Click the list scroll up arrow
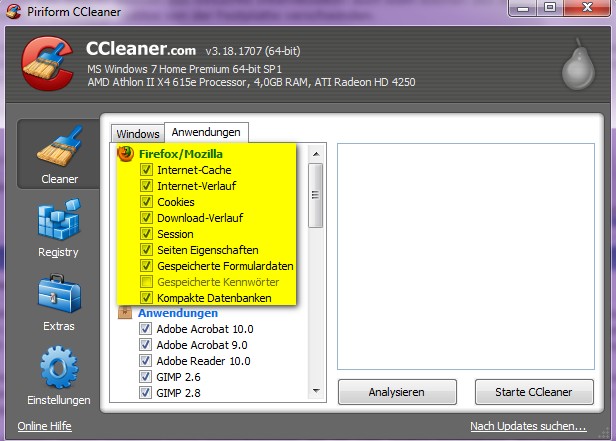Viewport: 616px width, 441px height. pyautogui.click(x=316, y=154)
